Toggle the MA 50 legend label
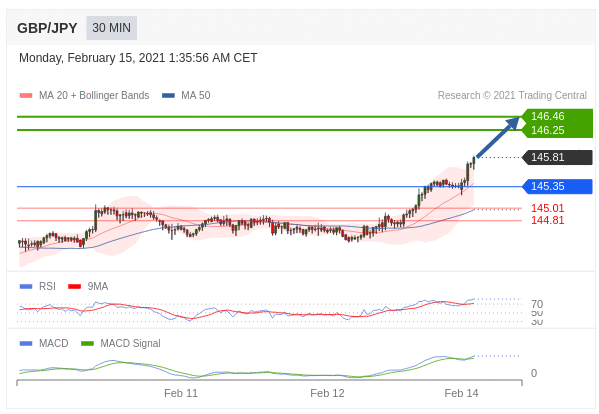 (196, 95)
